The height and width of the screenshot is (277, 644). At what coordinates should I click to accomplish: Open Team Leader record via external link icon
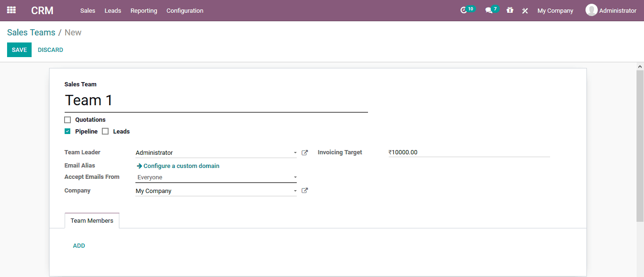(304, 152)
